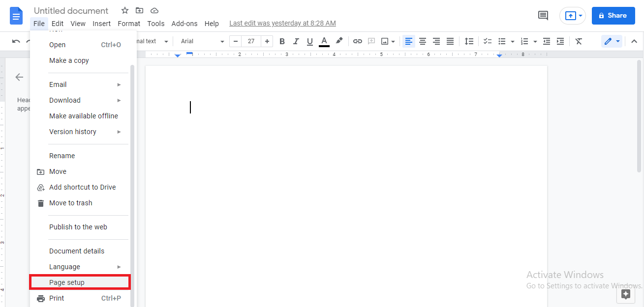Viewport: 644px width, 307px height.
Task: Click the Google Docs home icon
Action: [x=16, y=16]
